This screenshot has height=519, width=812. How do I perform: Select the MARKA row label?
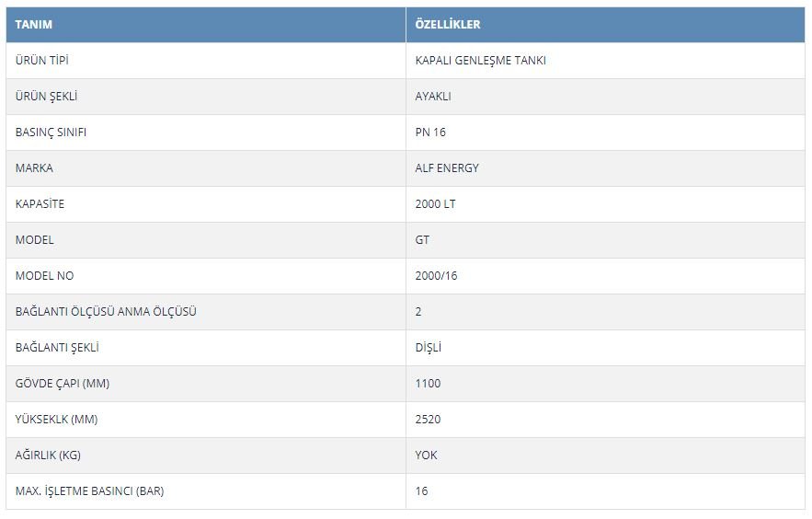click(x=34, y=167)
